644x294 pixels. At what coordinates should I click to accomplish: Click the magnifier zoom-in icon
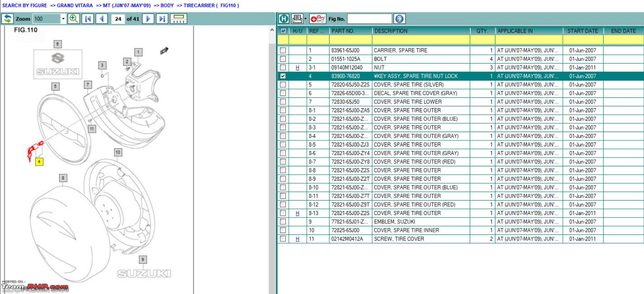pyautogui.click(x=74, y=19)
